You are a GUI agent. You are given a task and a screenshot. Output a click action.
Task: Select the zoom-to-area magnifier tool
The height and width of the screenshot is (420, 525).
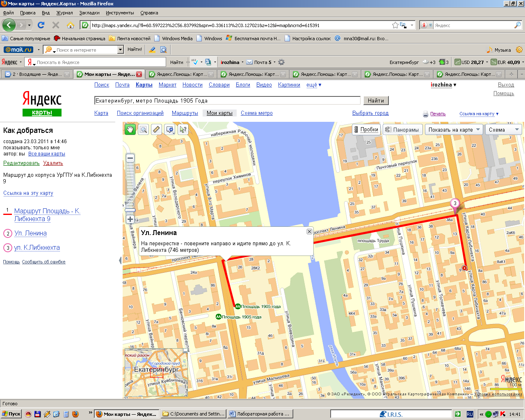(x=144, y=130)
